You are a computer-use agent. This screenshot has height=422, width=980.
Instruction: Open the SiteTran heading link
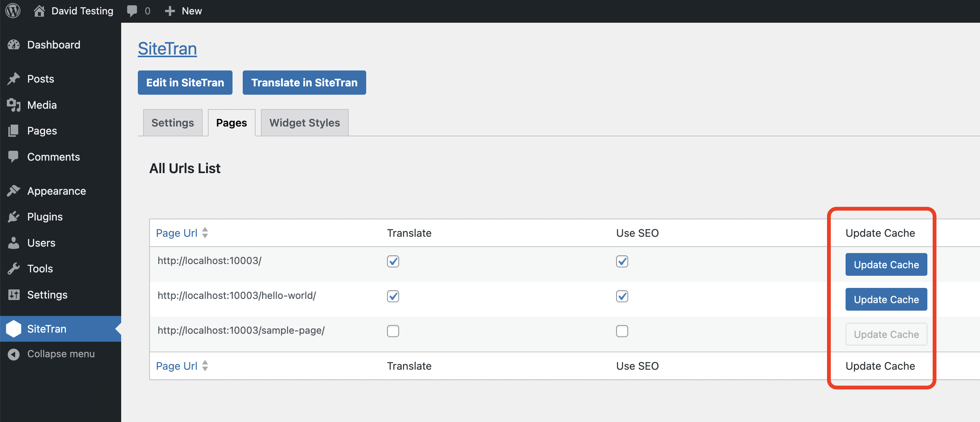167,49
